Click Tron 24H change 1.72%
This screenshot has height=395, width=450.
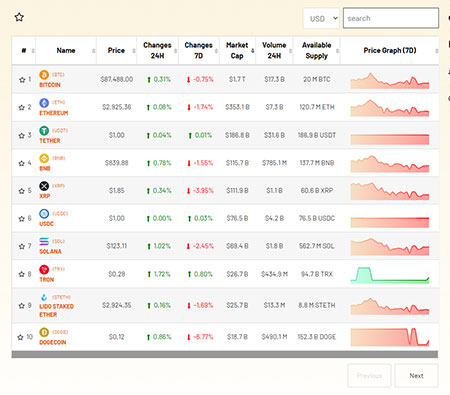click(x=159, y=274)
